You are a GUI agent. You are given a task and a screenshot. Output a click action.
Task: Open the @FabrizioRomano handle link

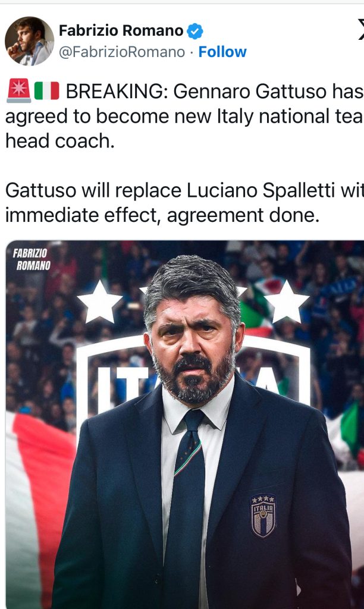tap(121, 52)
